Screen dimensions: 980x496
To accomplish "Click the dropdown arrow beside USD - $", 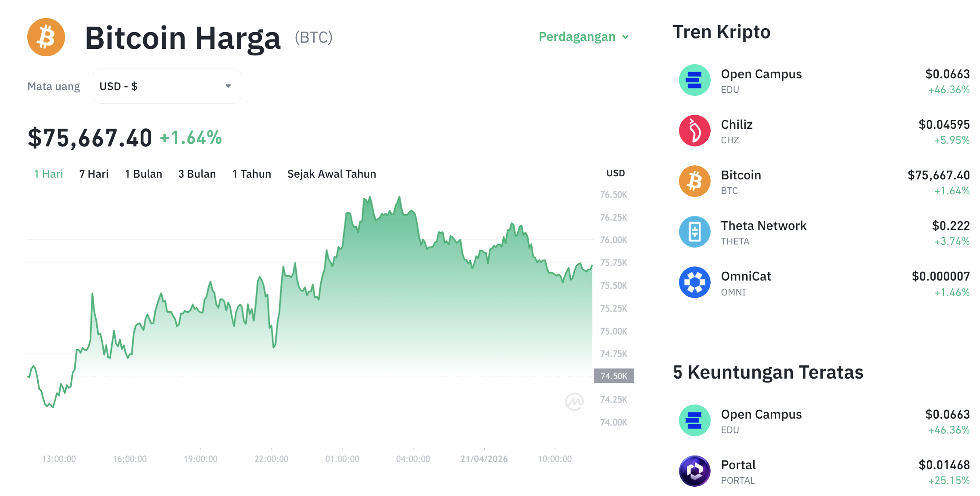I will 228,86.
